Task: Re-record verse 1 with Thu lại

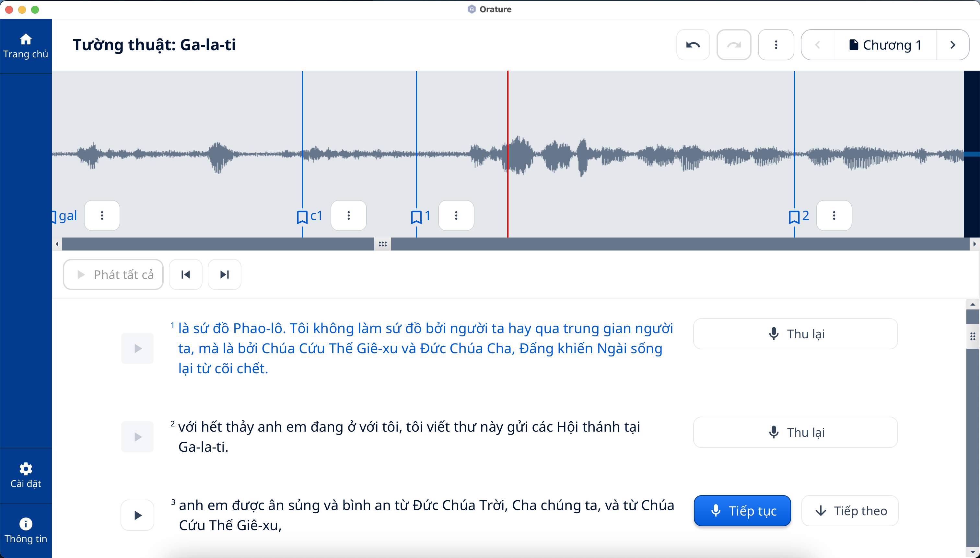Action: click(x=795, y=334)
